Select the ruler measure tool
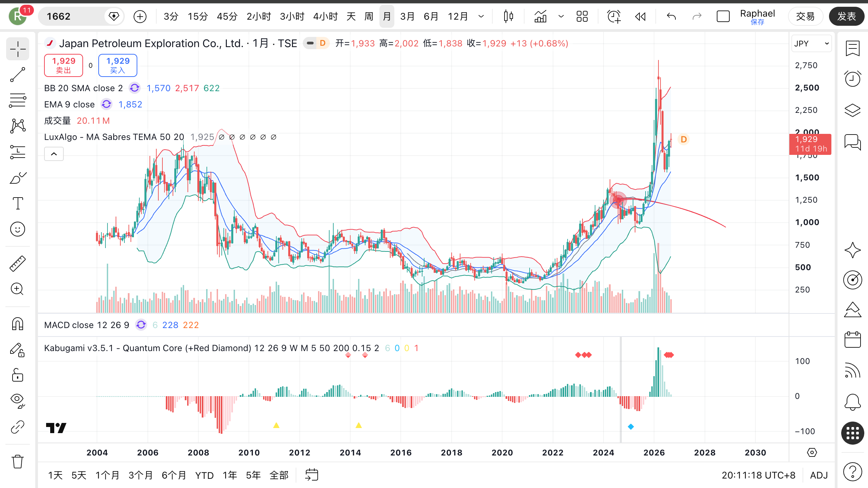The height and width of the screenshot is (488, 868). [18, 264]
